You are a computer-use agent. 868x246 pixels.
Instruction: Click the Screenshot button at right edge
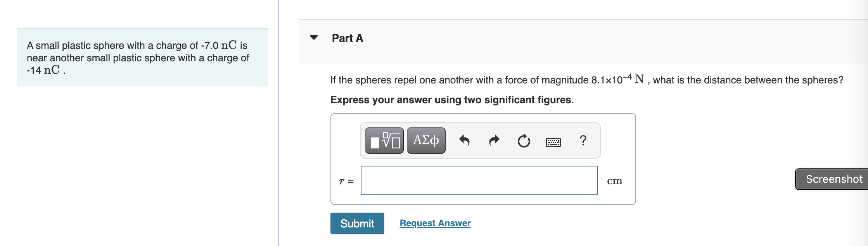(832, 179)
